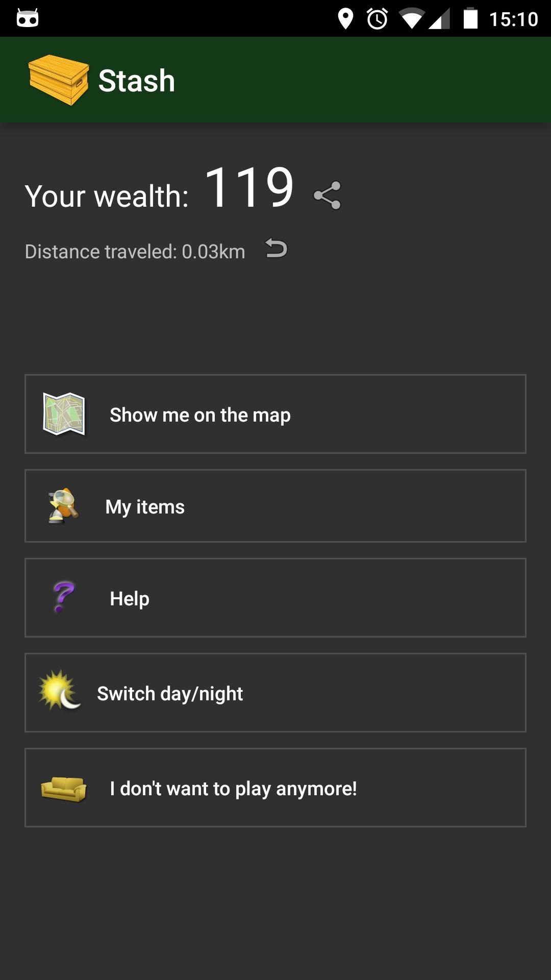This screenshot has height=980, width=551.
Task: Click the Stash app title
Action: coord(137,81)
